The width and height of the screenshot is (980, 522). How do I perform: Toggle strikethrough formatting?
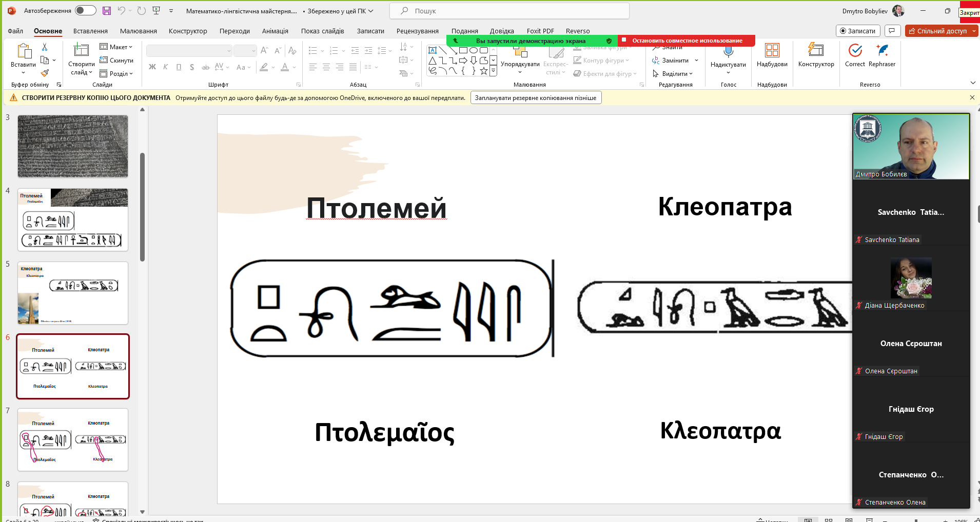(x=205, y=67)
